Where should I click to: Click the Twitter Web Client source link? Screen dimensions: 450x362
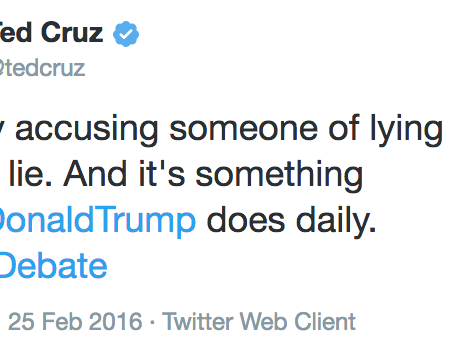(259, 321)
